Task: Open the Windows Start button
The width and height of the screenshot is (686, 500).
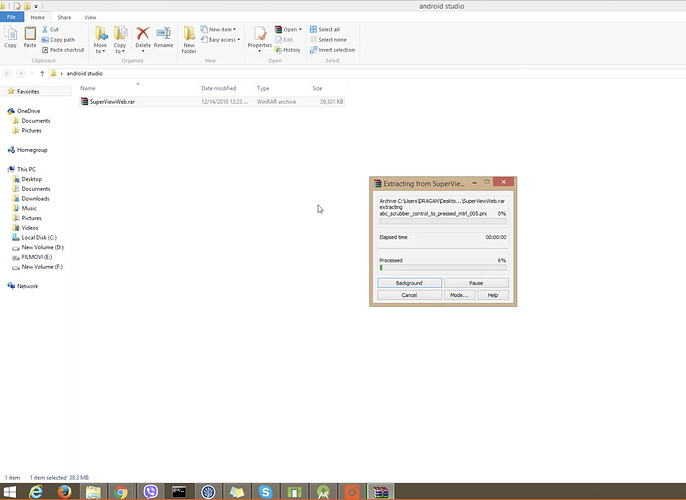Action: [x=10, y=492]
